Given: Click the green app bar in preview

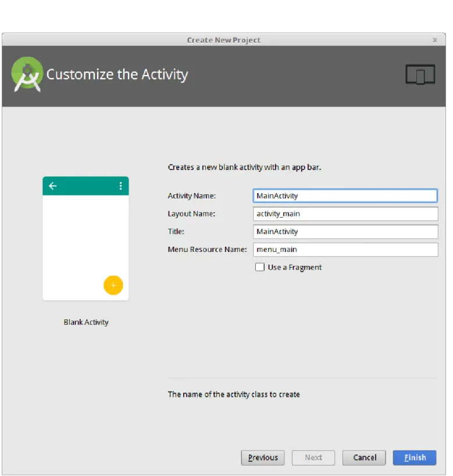Looking at the screenshot, I should 85,186.
